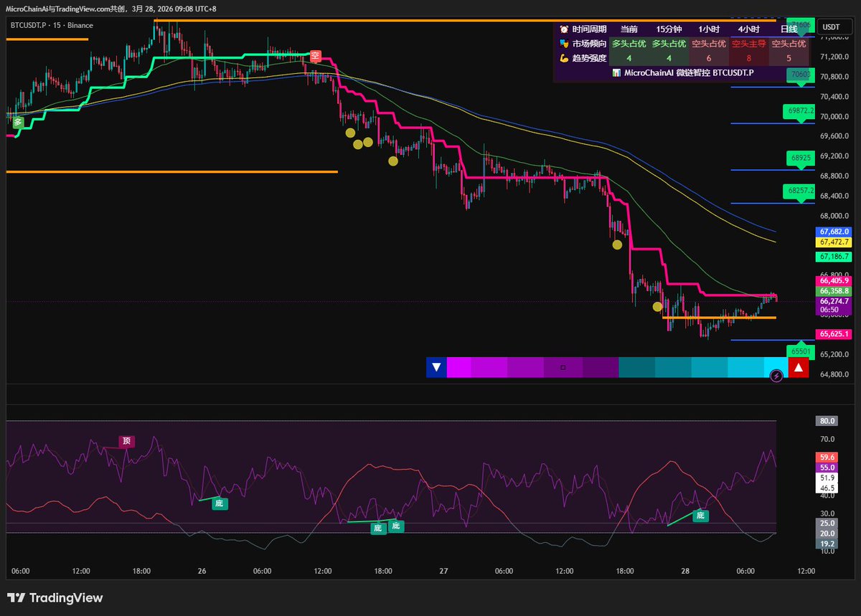
Task: Click the blue 67,682.0 price label
Action: [834, 232]
